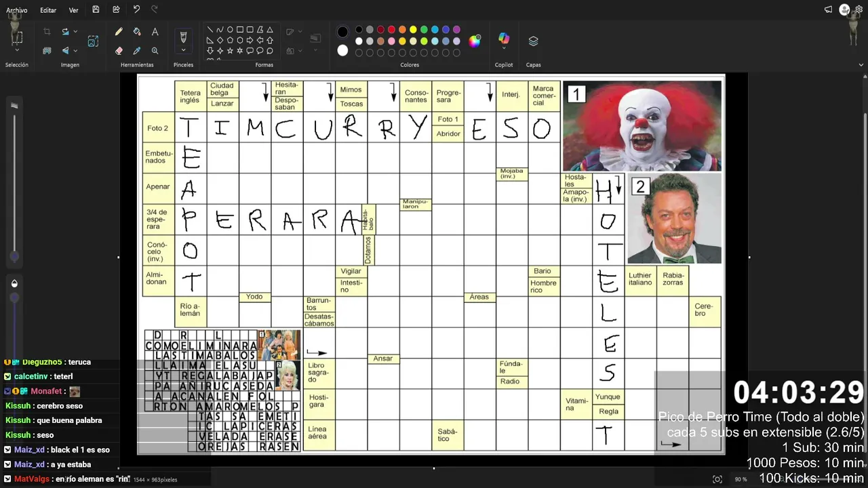The width and height of the screenshot is (868, 488).
Task: Collapse the ribbon with the chevron
Action: tap(861, 65)
